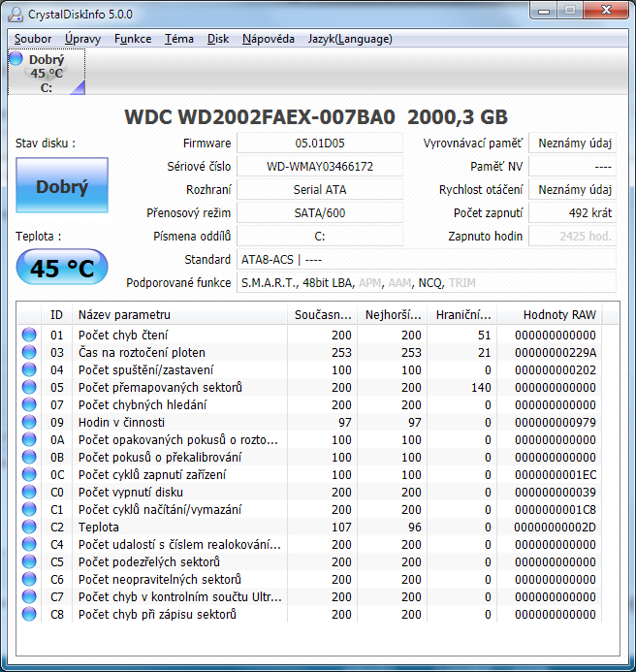The height and width of the screenshot is (672, 636).
Task: Click the 45 °C temperature button
Action: pos(62,269)
